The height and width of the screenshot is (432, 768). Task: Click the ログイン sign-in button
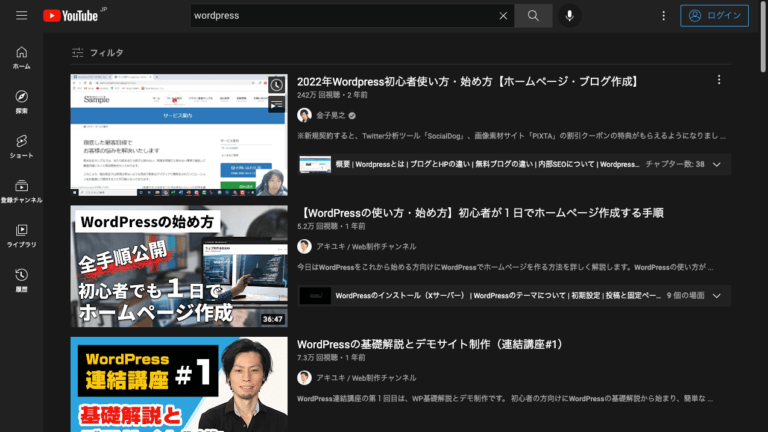tap(714, 16)
